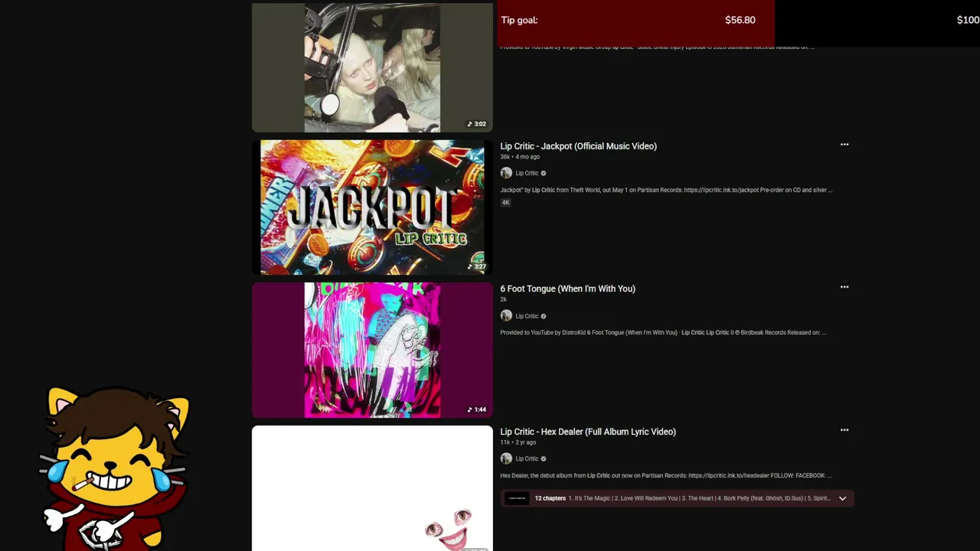This screenshot has height=551, width=980.
Task: Click Lip Critic avatar under Hex Dealer title
Action: 506,458
